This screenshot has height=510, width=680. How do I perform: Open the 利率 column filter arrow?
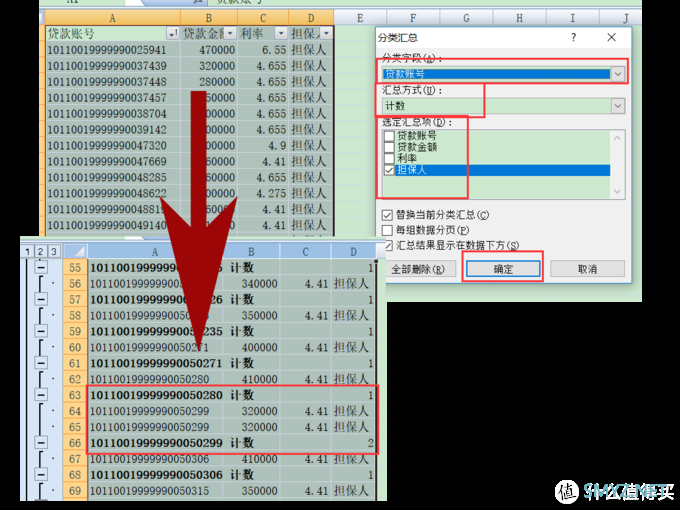click(x=281, y=33)
